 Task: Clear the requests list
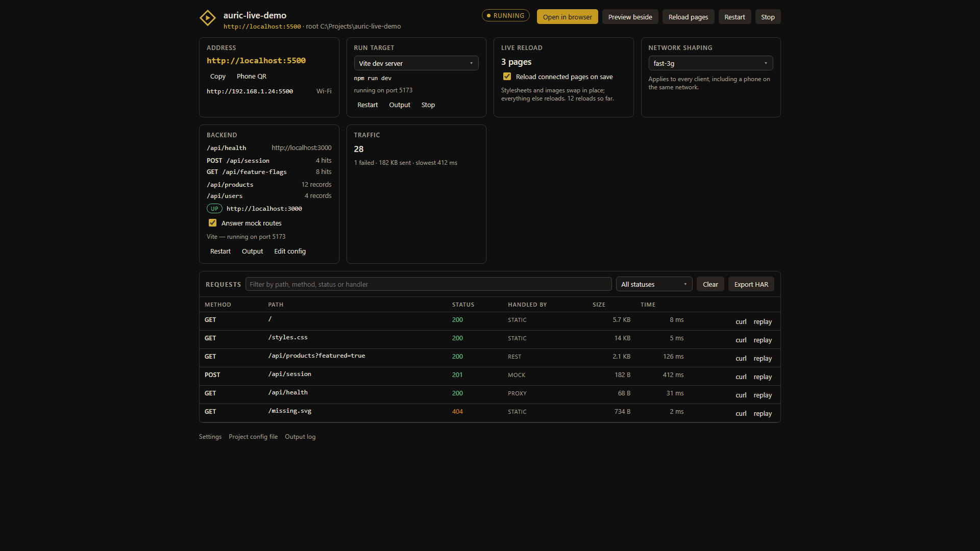pyautogui.click(x=710, y=284)
